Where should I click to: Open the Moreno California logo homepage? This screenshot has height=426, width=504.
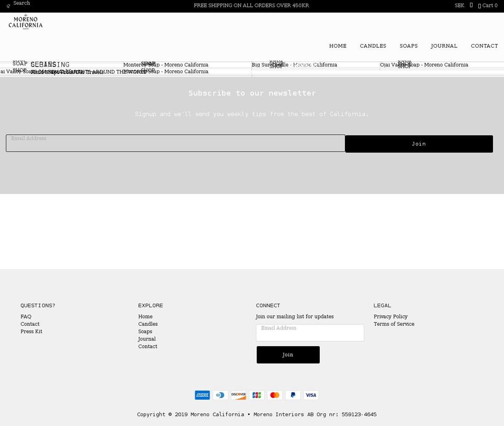tap(25, 22)
